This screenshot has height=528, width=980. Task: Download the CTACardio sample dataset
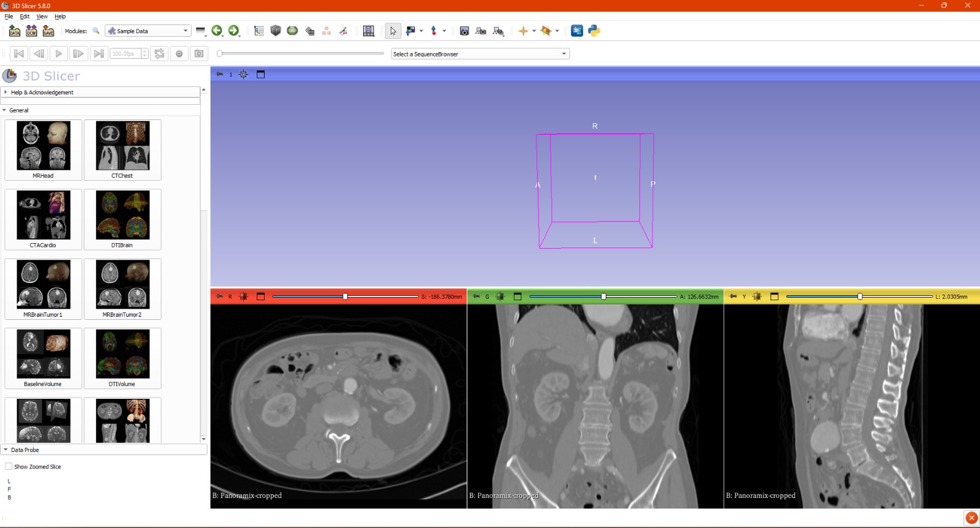[x=43, y=219]
